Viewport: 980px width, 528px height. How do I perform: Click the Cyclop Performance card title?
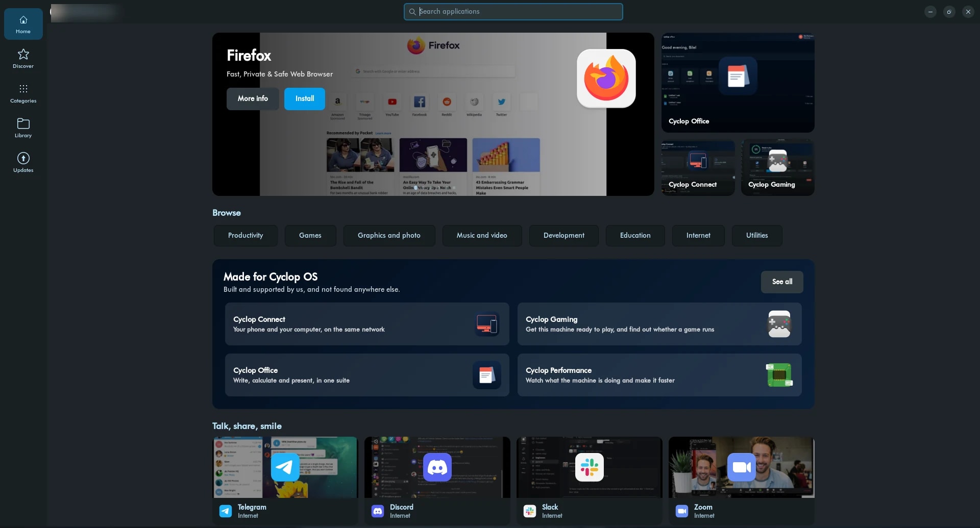point(558,370)
